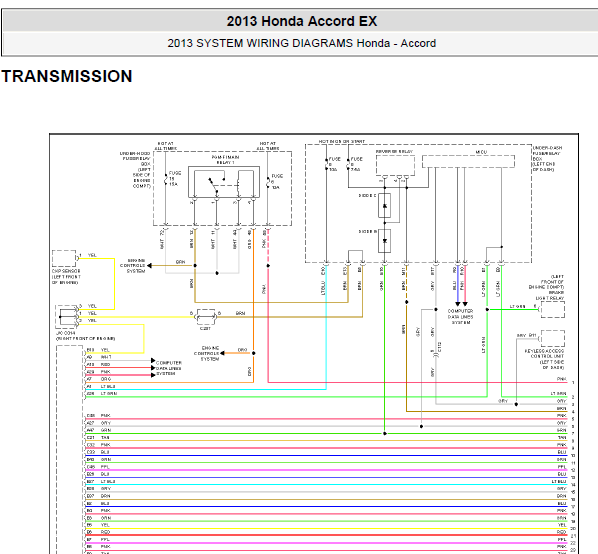Click the "REVERSE RELAY" label
The image size is (598, 554).
(x=394, y=151)
